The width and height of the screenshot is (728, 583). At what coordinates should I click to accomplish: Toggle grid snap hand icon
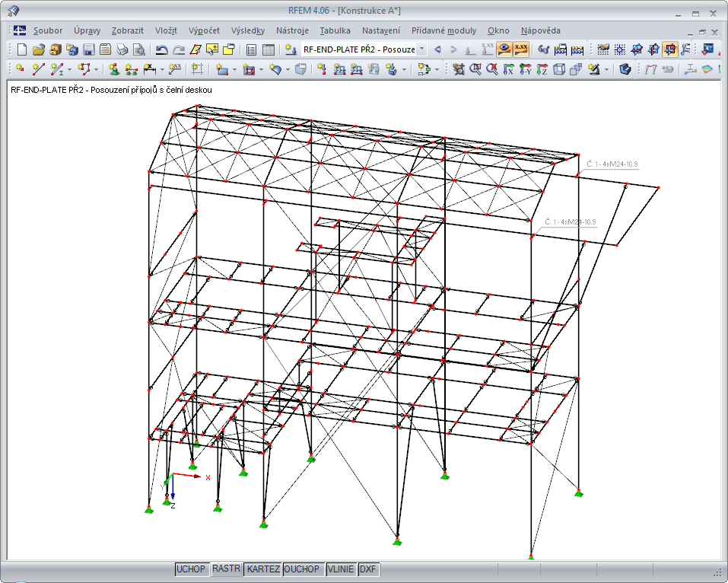[x=602, y=49]
